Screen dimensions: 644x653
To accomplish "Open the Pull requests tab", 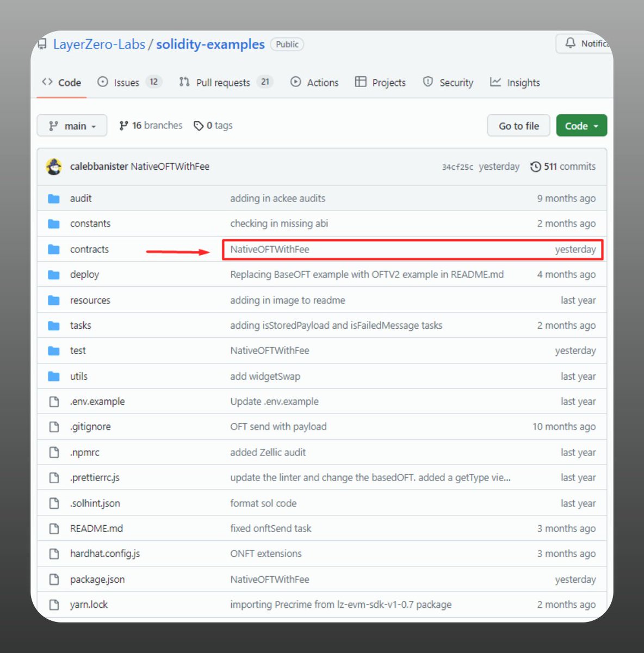I will [x=226, y=83].
